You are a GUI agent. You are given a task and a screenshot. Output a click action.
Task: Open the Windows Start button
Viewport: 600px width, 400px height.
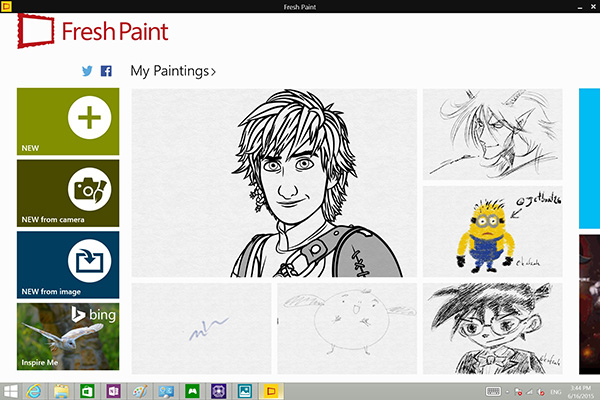(x=11, y=391)
